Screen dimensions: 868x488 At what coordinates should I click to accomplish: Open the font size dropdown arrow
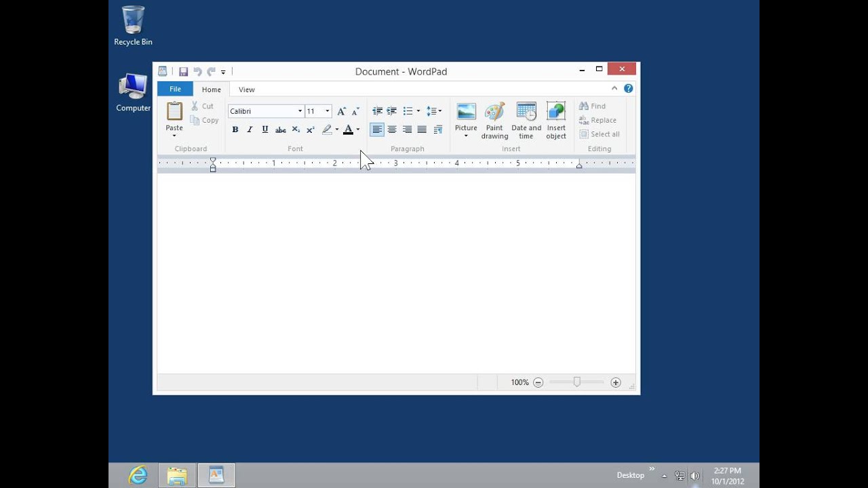coord(328,111)
